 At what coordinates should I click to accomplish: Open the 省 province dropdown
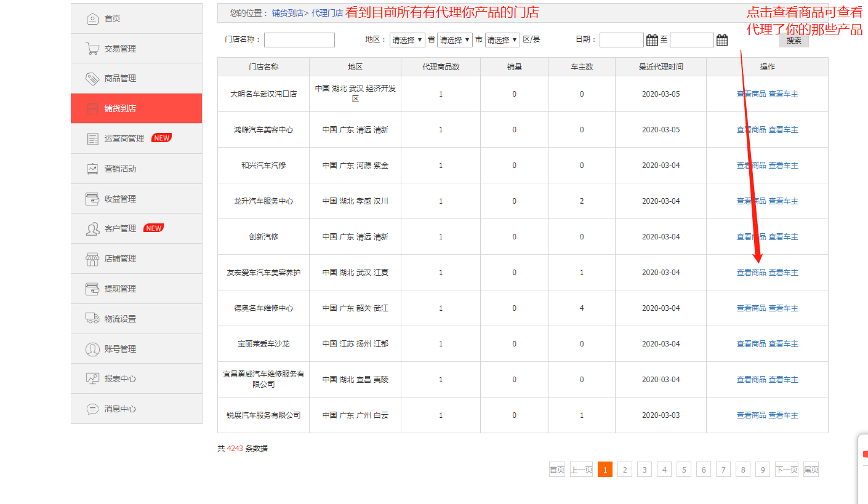[x=407, y=39]
